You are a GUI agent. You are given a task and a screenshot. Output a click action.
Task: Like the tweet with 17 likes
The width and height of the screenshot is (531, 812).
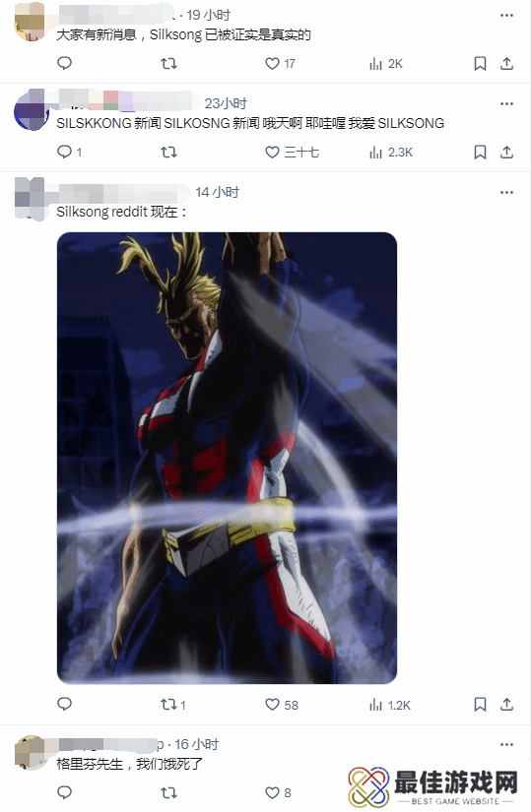coord(280,64)
